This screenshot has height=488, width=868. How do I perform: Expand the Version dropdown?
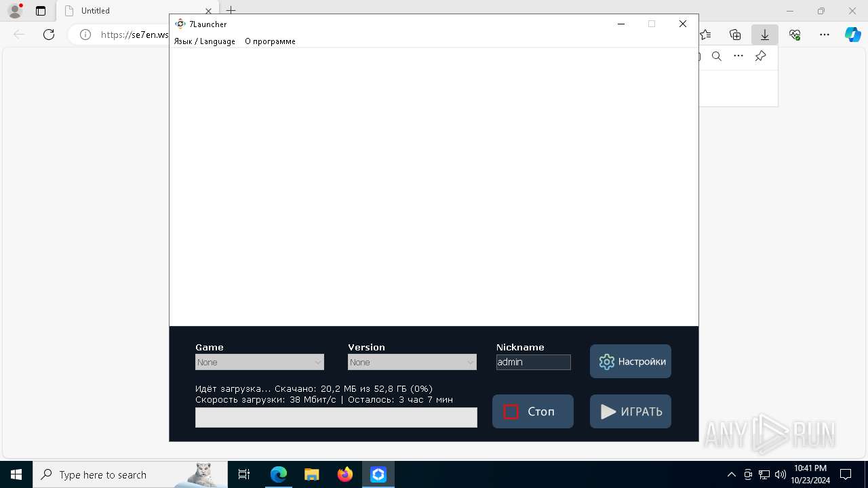click(412, 363)
